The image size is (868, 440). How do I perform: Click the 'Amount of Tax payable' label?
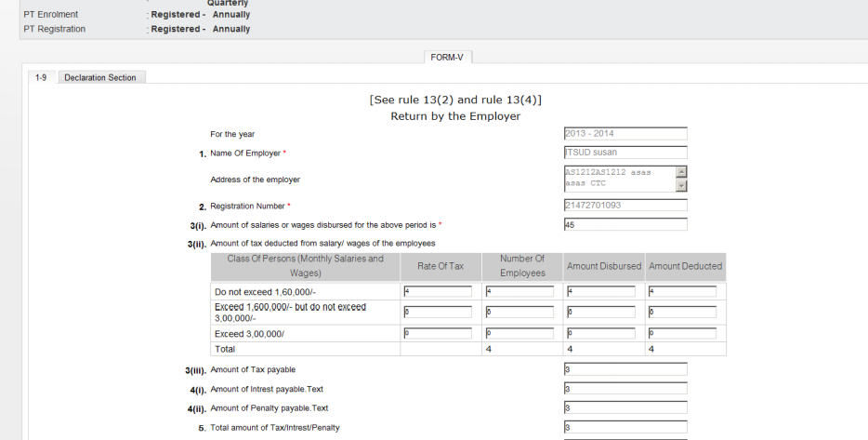(253, 369)
